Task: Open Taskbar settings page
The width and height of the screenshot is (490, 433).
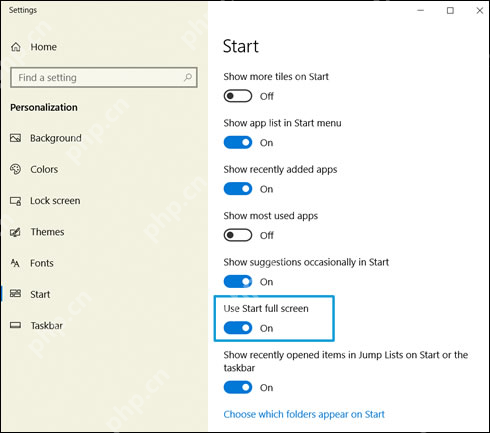Action: tap(47, 326)
